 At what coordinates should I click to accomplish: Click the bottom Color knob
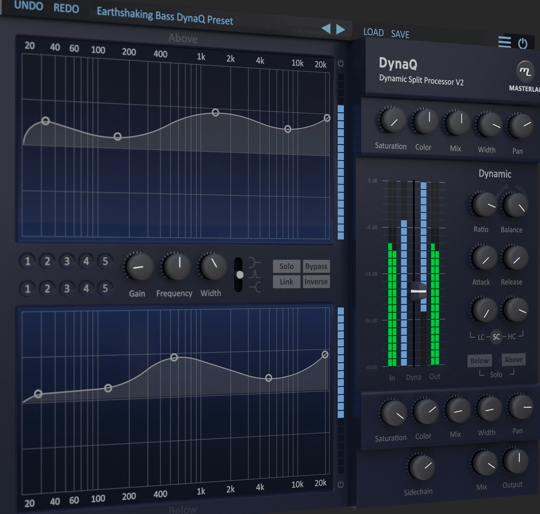tap(426, 411)
